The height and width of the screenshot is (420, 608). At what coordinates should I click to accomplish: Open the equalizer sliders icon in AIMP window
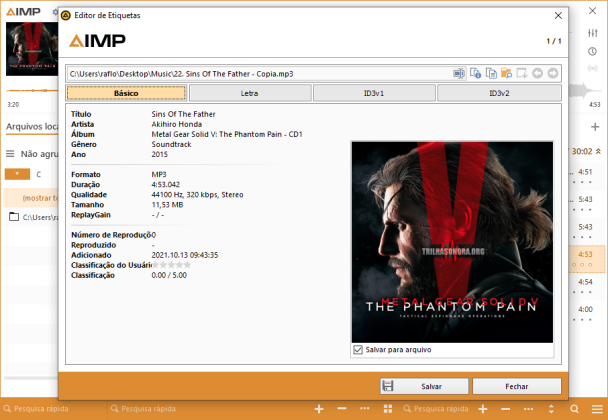click(x=592, y=33)
